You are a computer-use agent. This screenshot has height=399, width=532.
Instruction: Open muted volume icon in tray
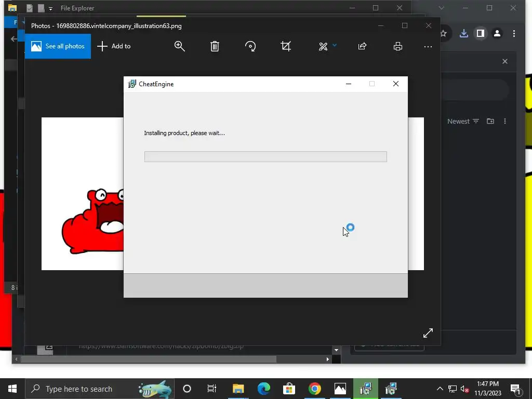click(x=465, y=389)
